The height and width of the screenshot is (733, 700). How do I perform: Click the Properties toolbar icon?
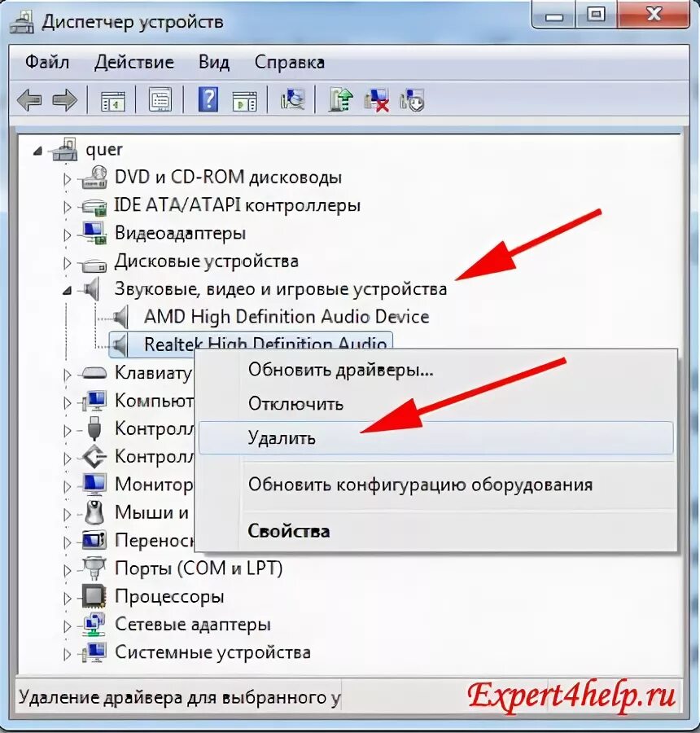(161, 99)
